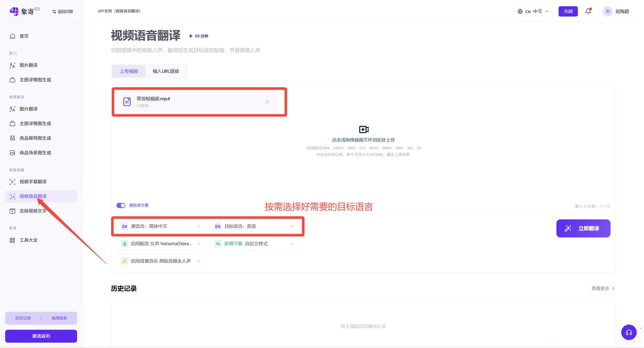The height and width of the screenshot is (348, 644).
Task: Close the support widget small X
Action: [x=641, y=329]
